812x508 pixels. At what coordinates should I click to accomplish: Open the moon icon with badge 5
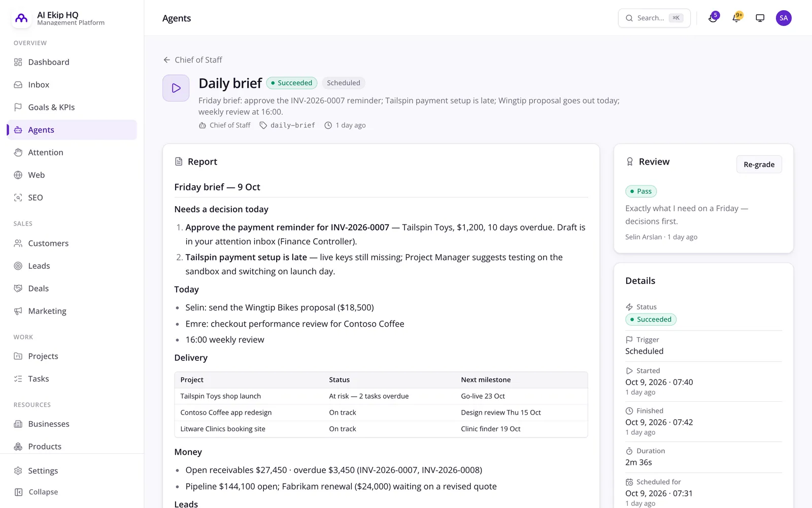point(713,18)
